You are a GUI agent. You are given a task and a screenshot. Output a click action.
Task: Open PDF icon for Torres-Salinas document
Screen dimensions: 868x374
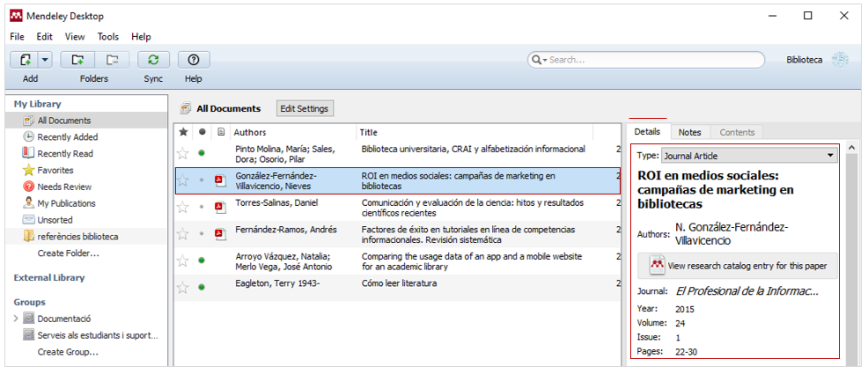click(x=221, y=207)
